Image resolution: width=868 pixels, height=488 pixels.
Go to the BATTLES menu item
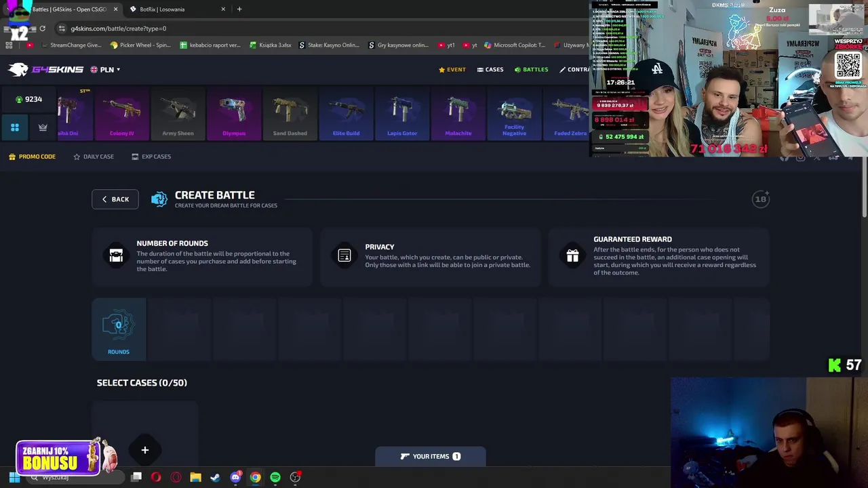(x=532, y=69)
